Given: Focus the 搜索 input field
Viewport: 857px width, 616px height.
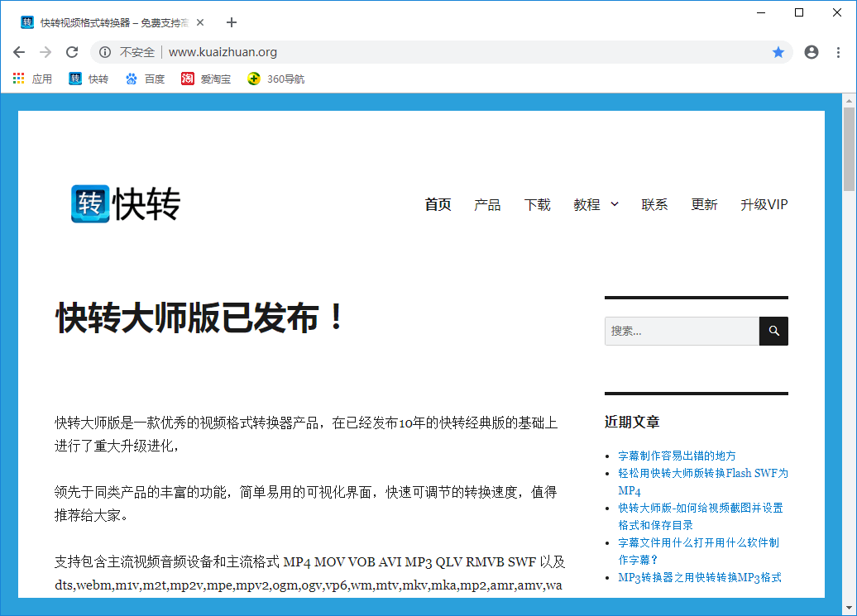Looking at the screenshot, I should tap(682, 331).
